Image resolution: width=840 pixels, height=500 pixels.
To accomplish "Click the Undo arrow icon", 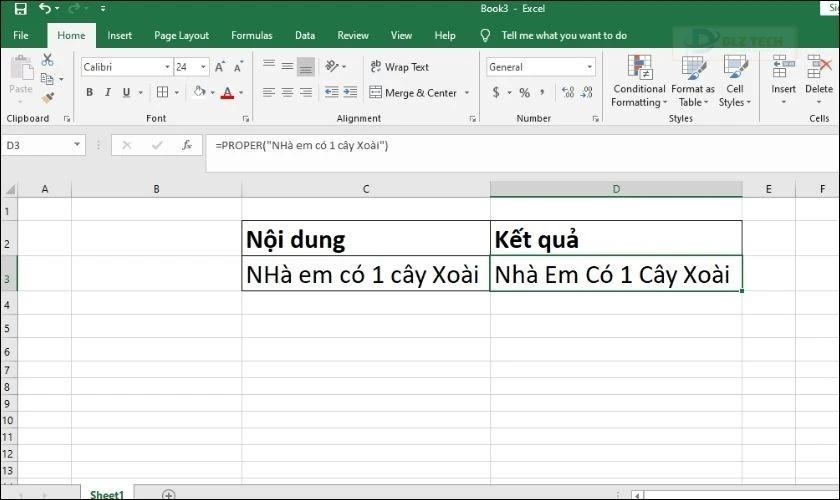I will coord(45,9).
